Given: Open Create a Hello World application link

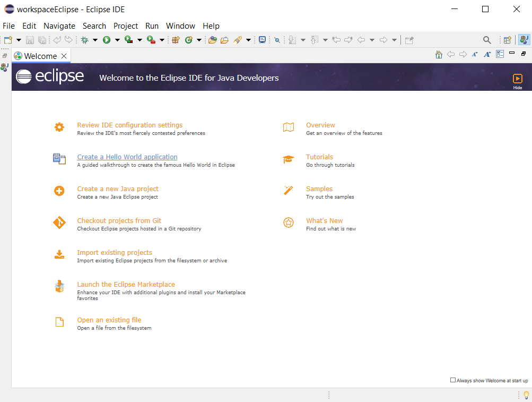Looking at the screenshot, I should 127,157.
